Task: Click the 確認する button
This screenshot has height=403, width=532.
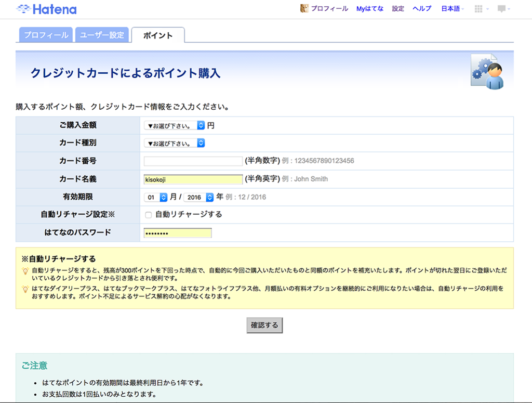Action: 264,325
